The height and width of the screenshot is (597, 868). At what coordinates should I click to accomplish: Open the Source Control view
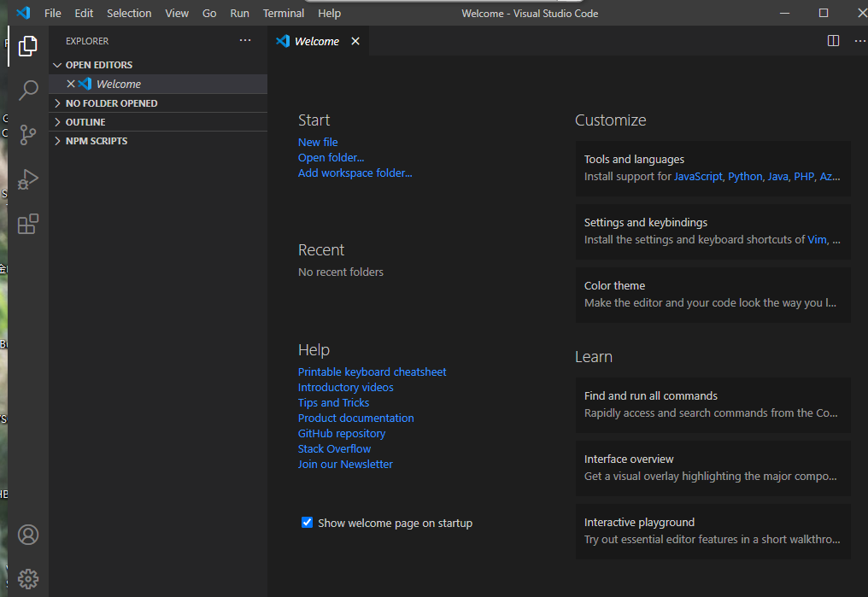[27, 134]
